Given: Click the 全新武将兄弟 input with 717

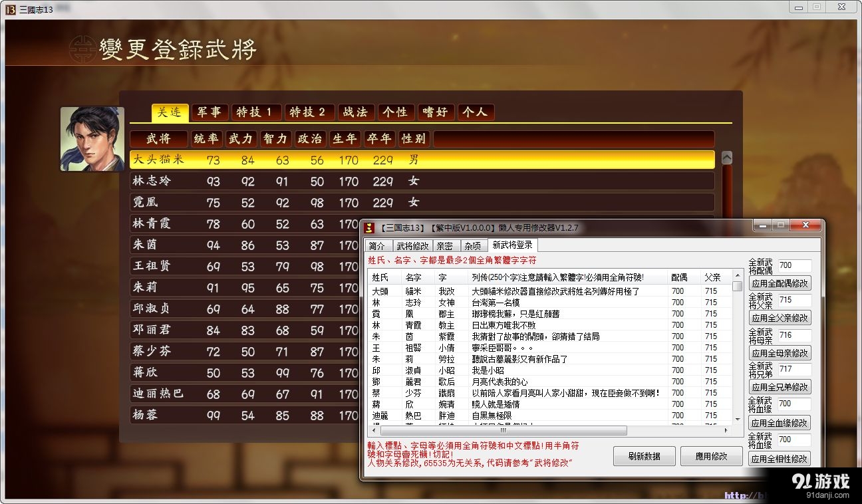Looking at the screenshot, I should (x=794, y=369).
